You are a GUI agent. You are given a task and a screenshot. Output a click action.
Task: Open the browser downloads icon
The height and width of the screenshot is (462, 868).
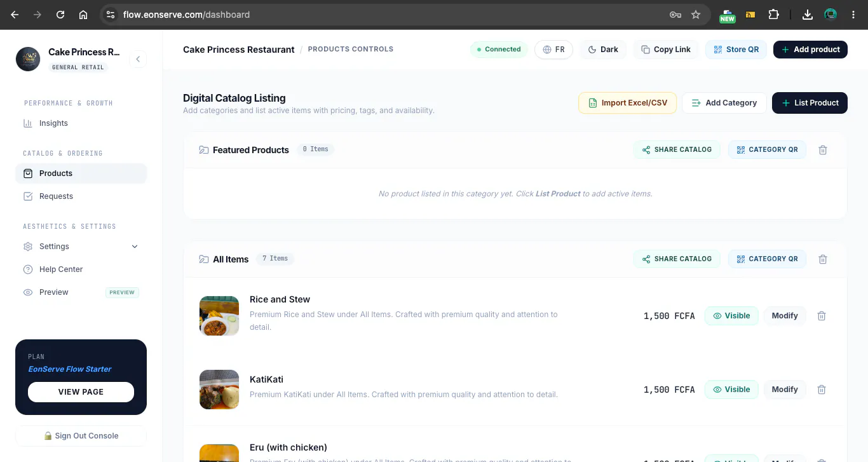click(808, 14)
